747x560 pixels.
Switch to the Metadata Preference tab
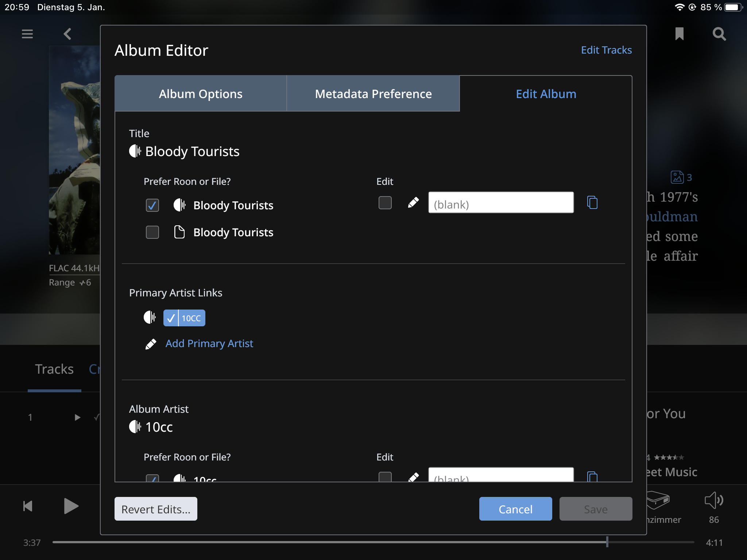click(x=373, y=94)
